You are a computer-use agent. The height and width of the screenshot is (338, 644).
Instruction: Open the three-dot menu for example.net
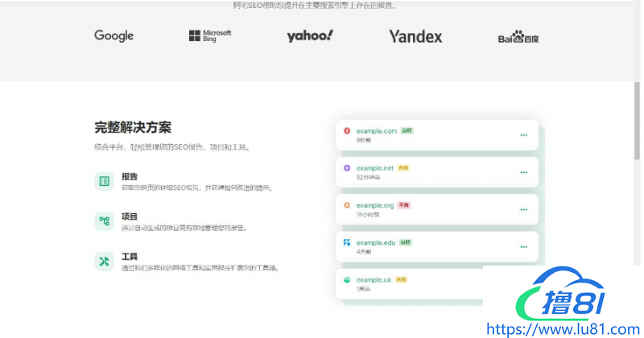click(x=523, y=172)
